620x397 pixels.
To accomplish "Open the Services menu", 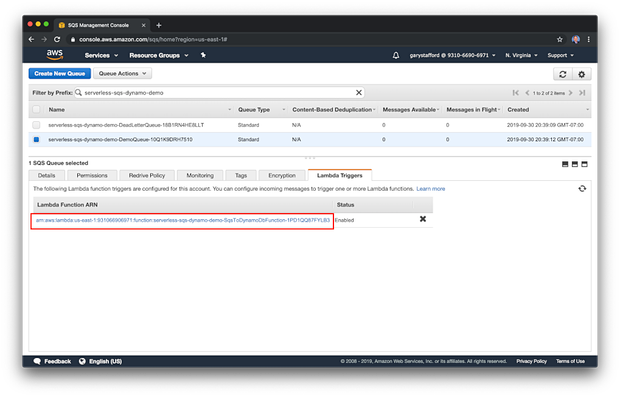I will [x=101, y=55].
